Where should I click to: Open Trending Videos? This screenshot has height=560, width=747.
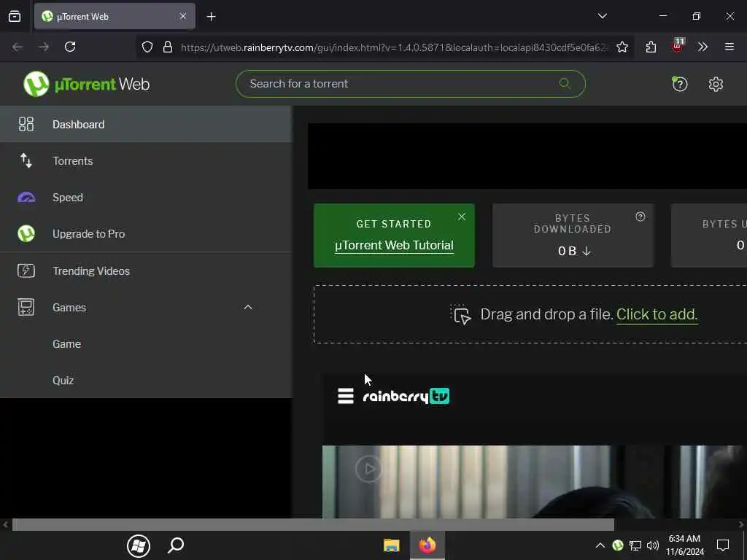coord(146,271)
